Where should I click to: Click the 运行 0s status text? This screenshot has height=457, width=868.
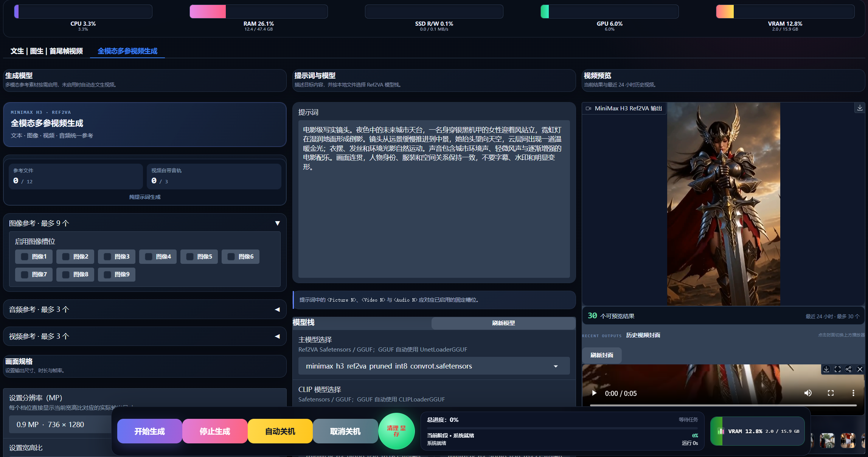pos(690,443)
